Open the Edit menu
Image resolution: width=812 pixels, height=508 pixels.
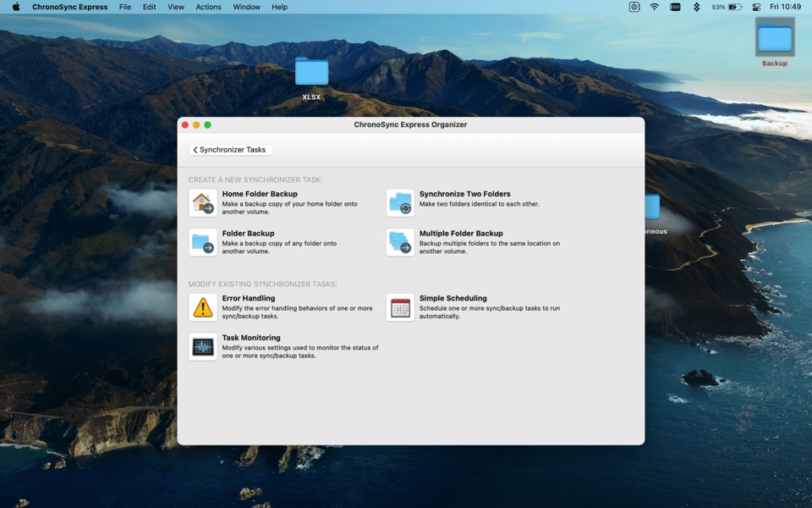[x=149, y=7]
